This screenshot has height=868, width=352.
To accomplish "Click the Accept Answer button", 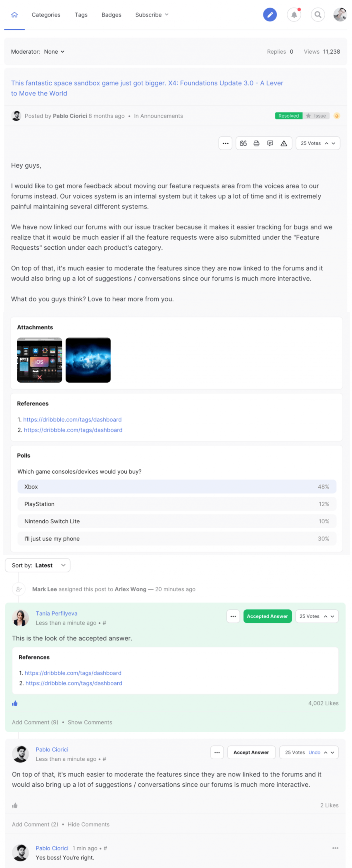I will tap(251, 752).
